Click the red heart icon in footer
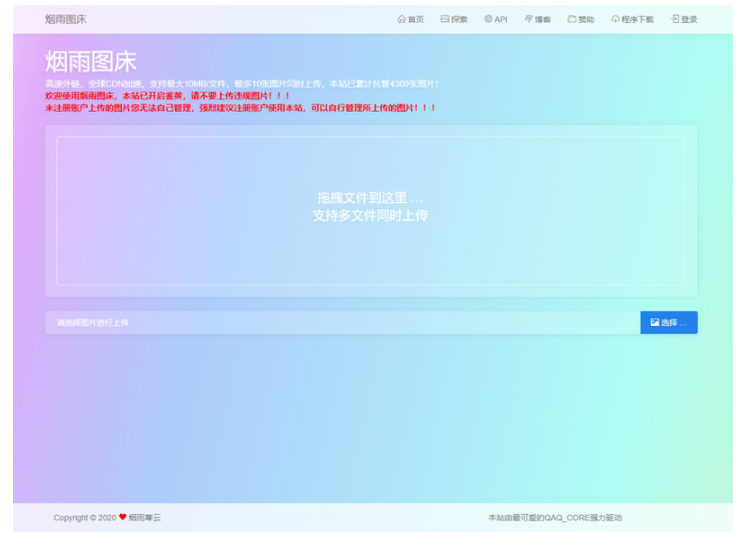The width and height of the screenshot is (742, 545). tap(122, 517)
